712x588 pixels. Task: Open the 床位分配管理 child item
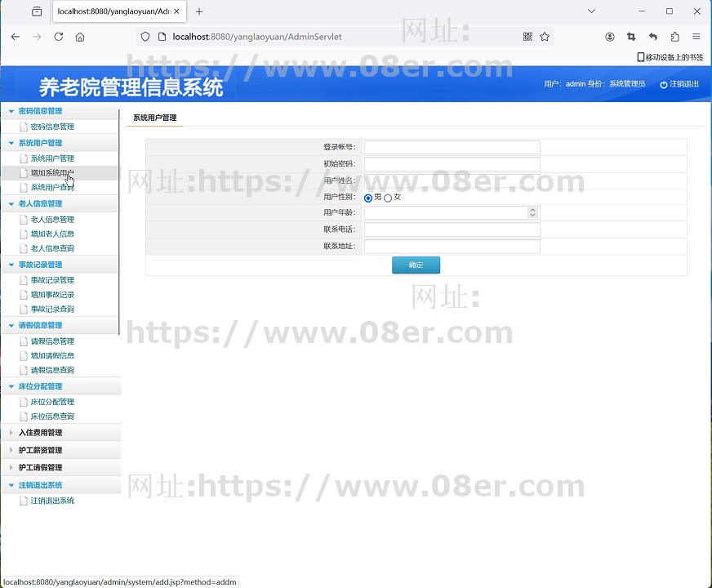[x=52, y=403]
